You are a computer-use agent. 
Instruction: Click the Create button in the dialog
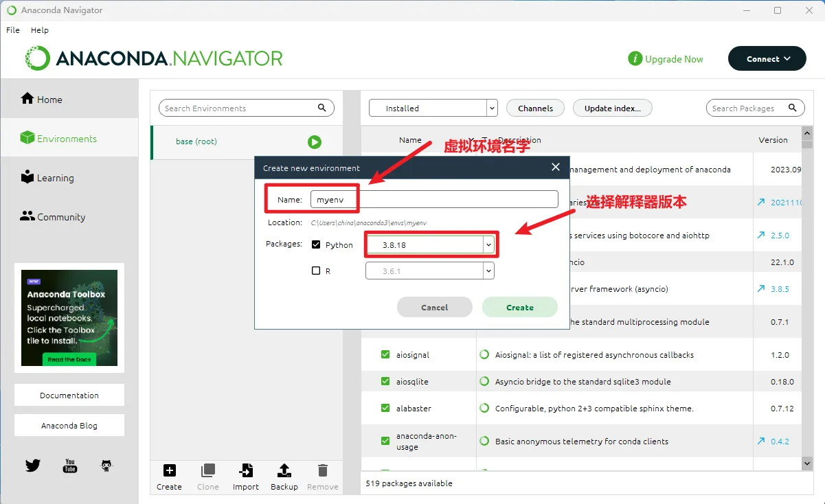click(520, 307)
